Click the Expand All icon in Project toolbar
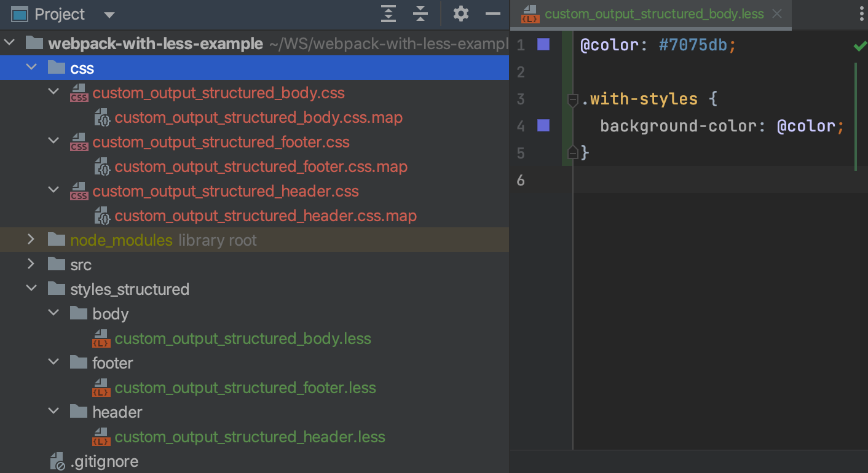Image resolution: width=868 pixels, height=473 pixels. point(389,14)
